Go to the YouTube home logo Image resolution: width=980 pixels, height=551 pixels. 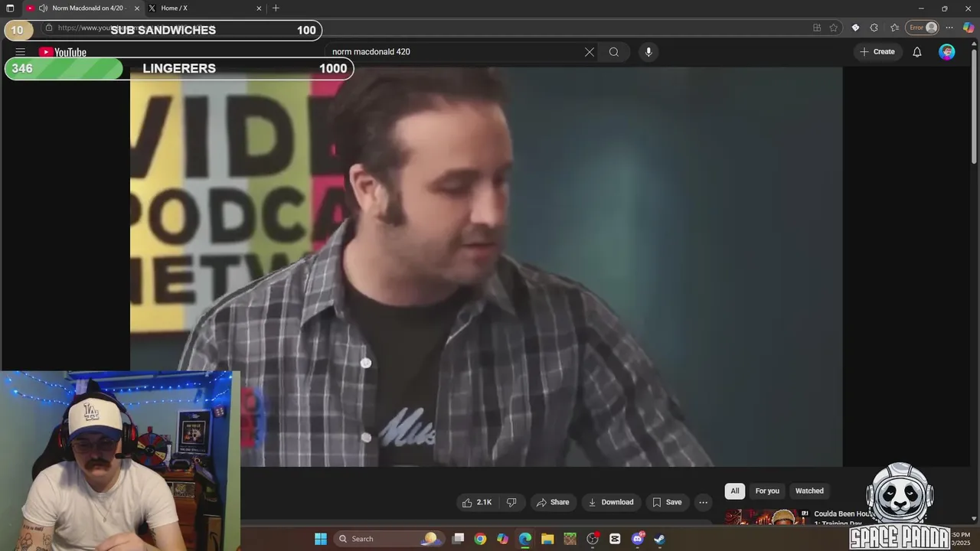click(x=63, y=52)
